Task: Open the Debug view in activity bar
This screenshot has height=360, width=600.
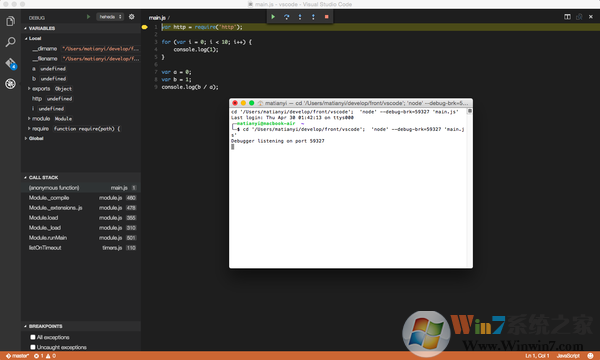Action: click(x=10, y=83)
